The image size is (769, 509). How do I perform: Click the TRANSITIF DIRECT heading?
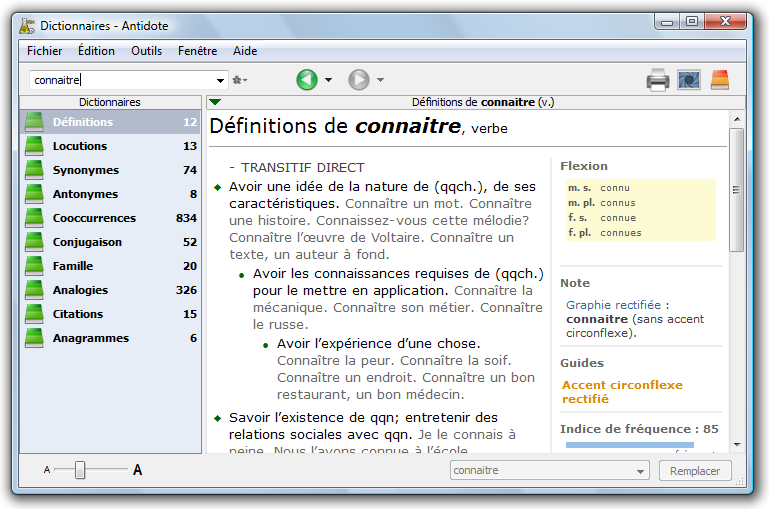coord(303,168)
